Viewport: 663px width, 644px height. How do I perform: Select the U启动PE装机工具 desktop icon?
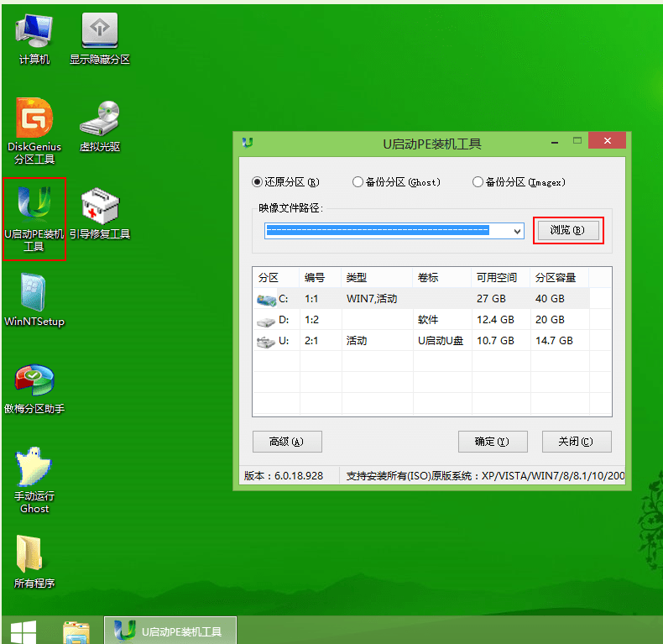click(x=34, y=219)
